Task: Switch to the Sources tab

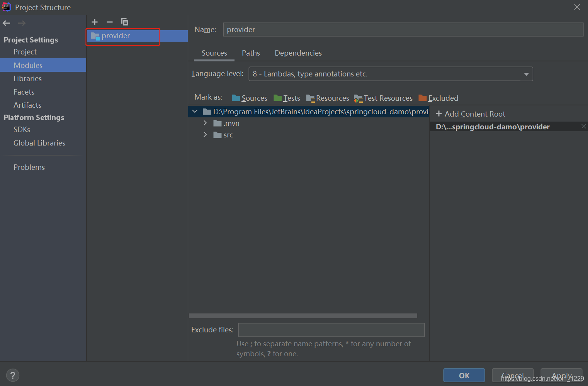Action: (x=214, y=53)
